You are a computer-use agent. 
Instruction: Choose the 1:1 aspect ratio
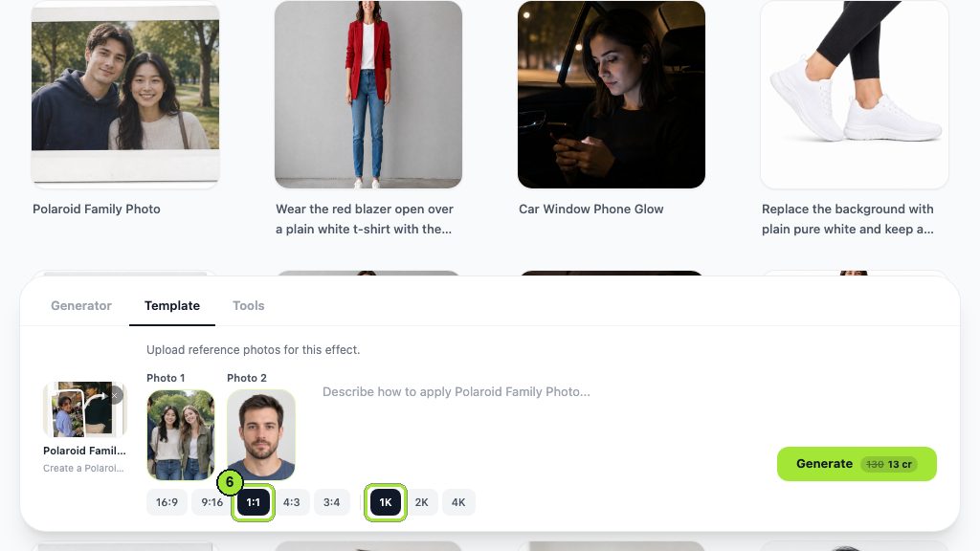tap(253, 502)
